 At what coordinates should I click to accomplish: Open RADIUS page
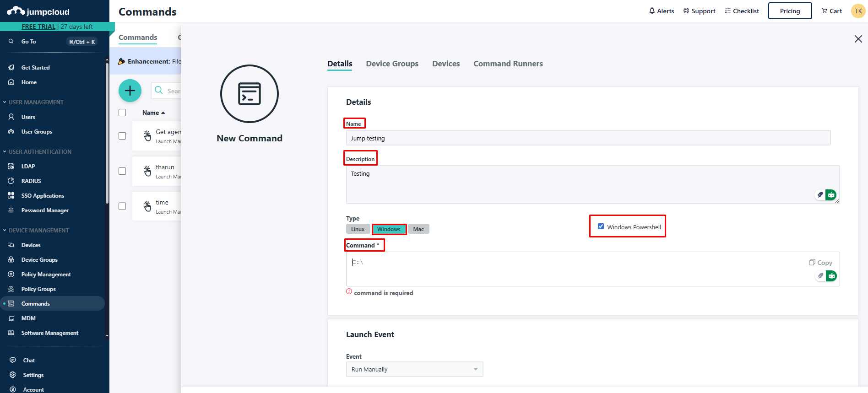(x=31, y=181)
